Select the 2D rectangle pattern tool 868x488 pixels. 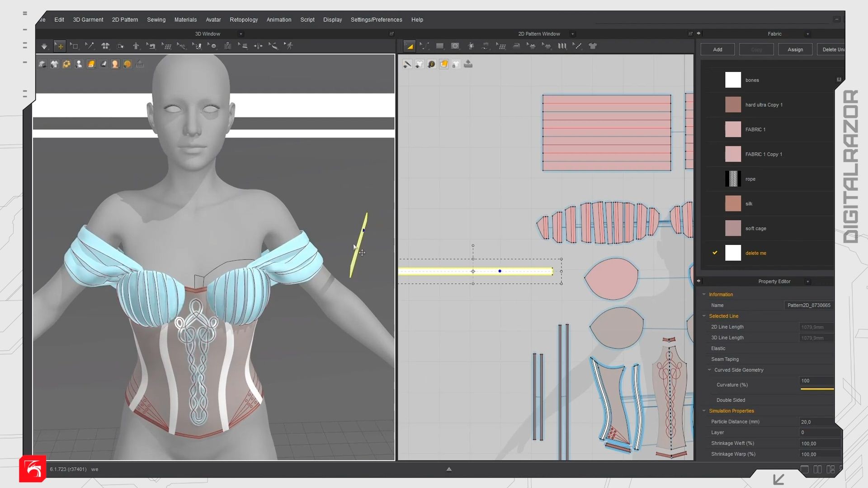coord(440,46)
